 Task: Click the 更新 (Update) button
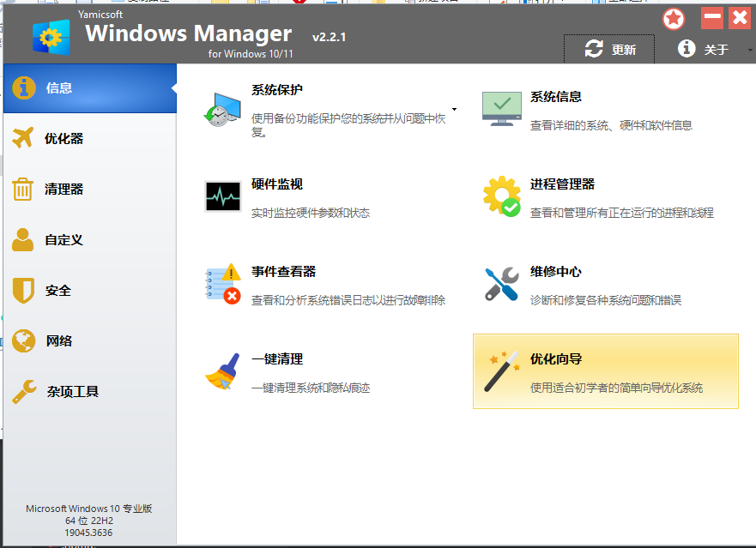pos(610,50)
